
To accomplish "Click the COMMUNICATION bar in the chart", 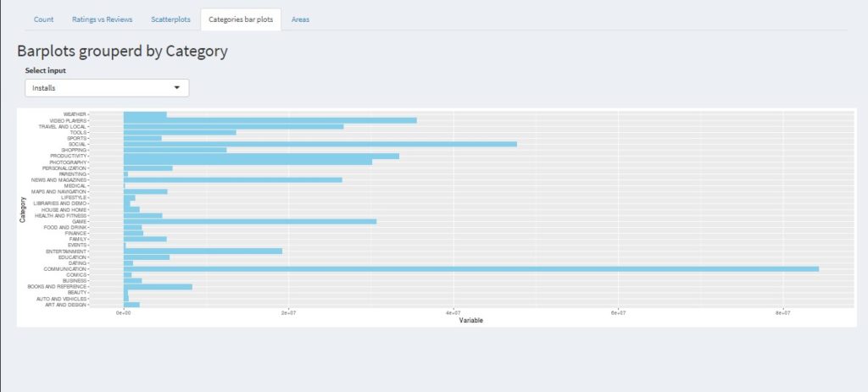I will (x=470, y=268).
